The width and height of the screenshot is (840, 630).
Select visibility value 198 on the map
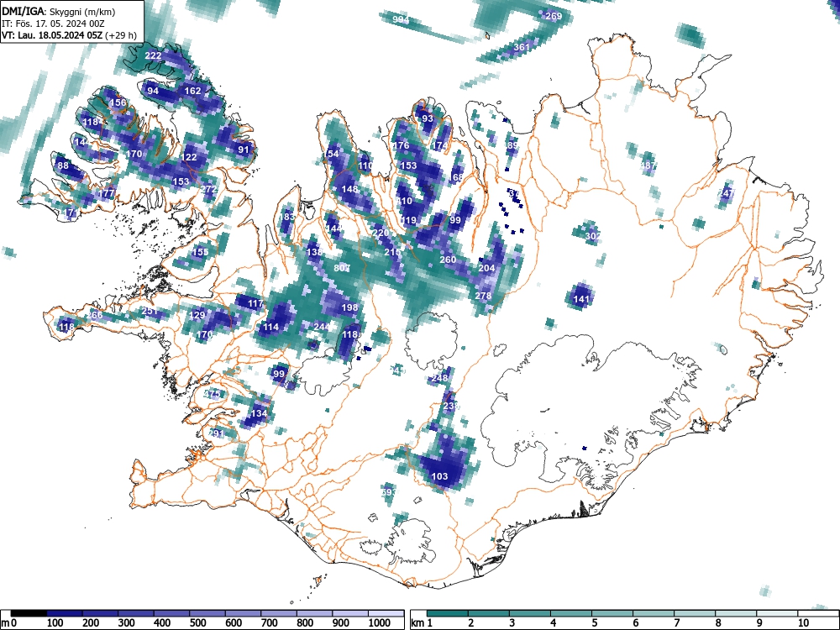point(349,307)
